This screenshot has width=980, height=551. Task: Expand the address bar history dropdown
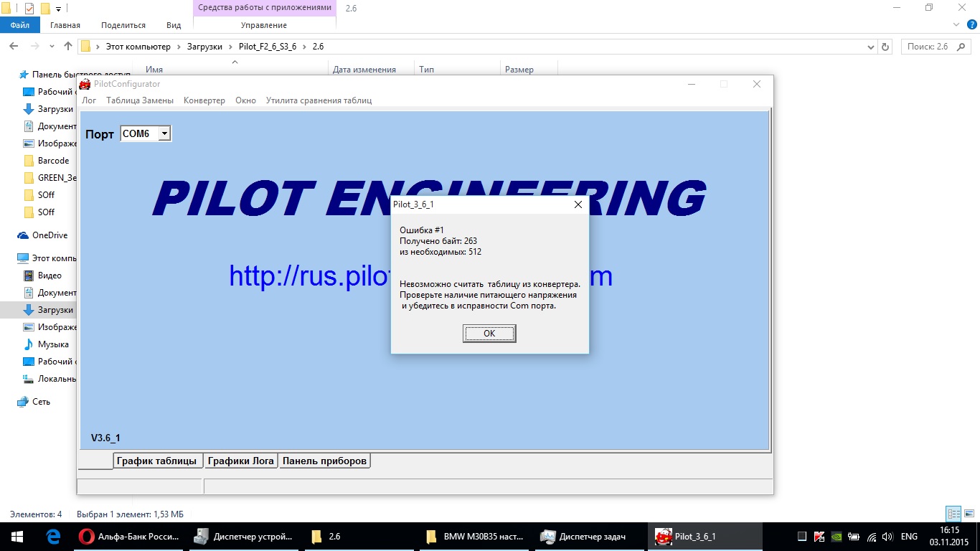[871, 47]
